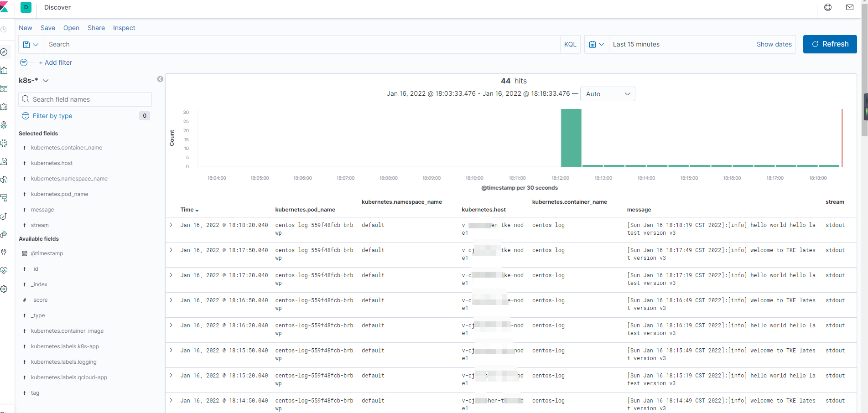Toggle Filter by type options
This screenshot has height=413, width=868.
click(x=52, y=116)
